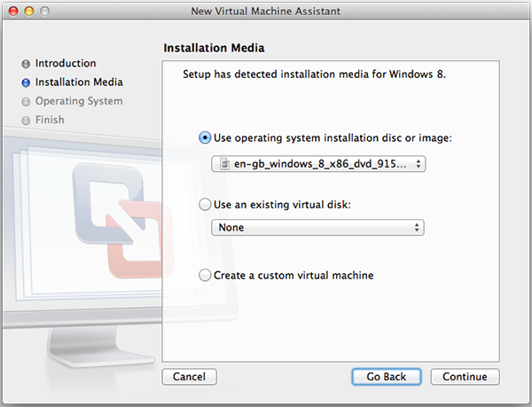
Task: Click the 'Installation Media' page heading
Action: coord(214,48)
